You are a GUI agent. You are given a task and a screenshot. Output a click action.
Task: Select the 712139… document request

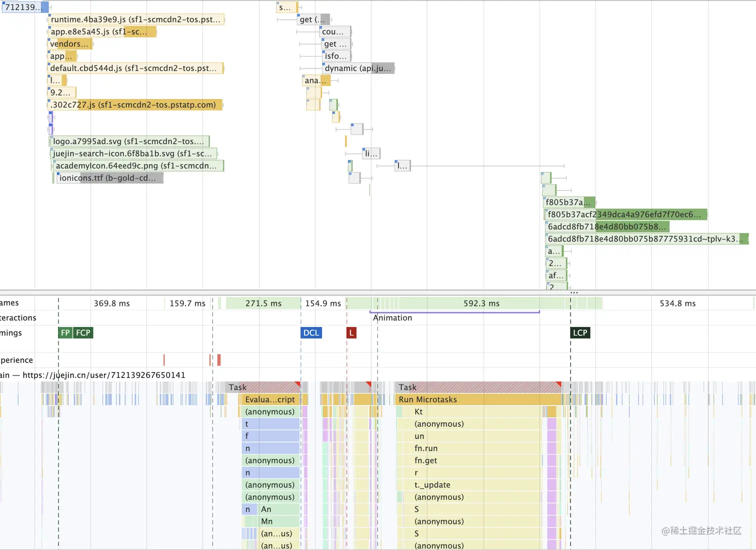(25, 7)
